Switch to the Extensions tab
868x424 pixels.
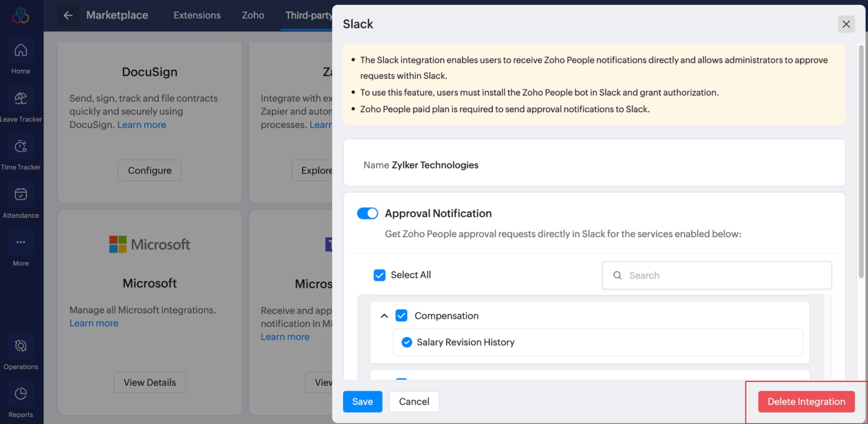click(x=197, y=15)
